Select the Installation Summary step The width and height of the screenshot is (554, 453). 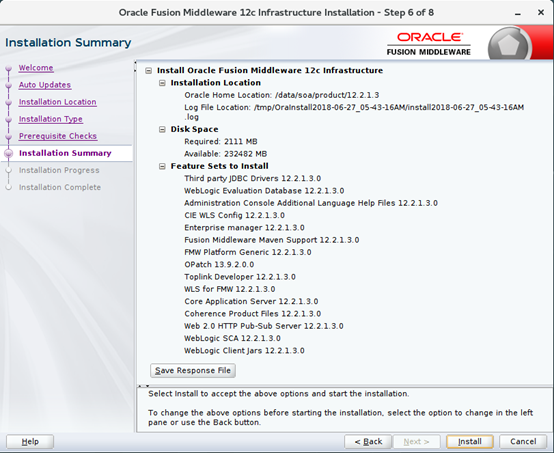65,153
